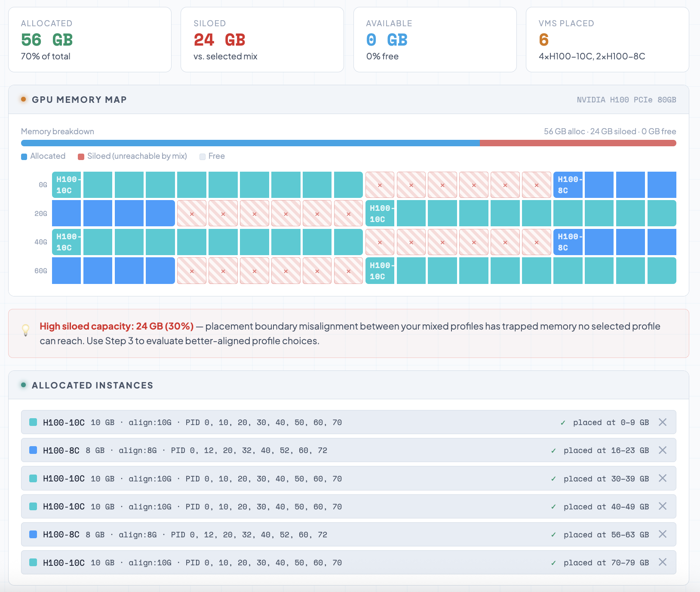Image resolution: width=700 pixels, height=592 pixels.
Task: Select the H100-10C labeled cell in the 0G row
Action: [67, 185]
